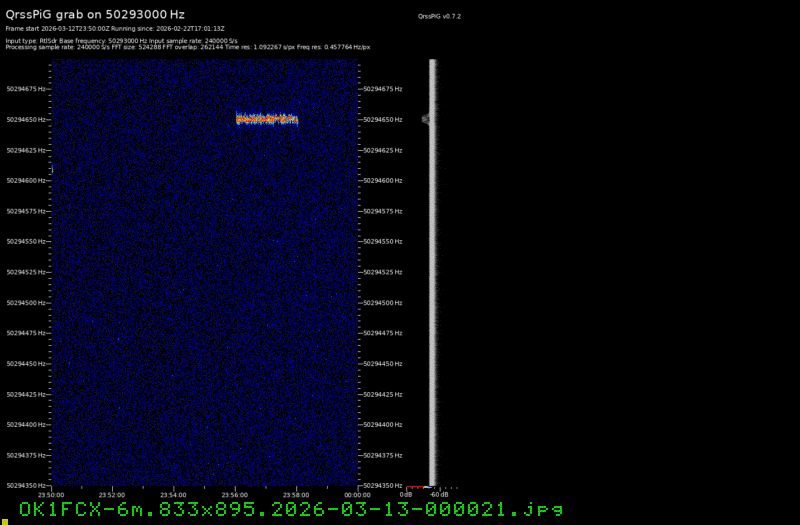Click the small yellow marker at bottom-left corner
This screenshot has width=800, height=525.
[3, 521]
